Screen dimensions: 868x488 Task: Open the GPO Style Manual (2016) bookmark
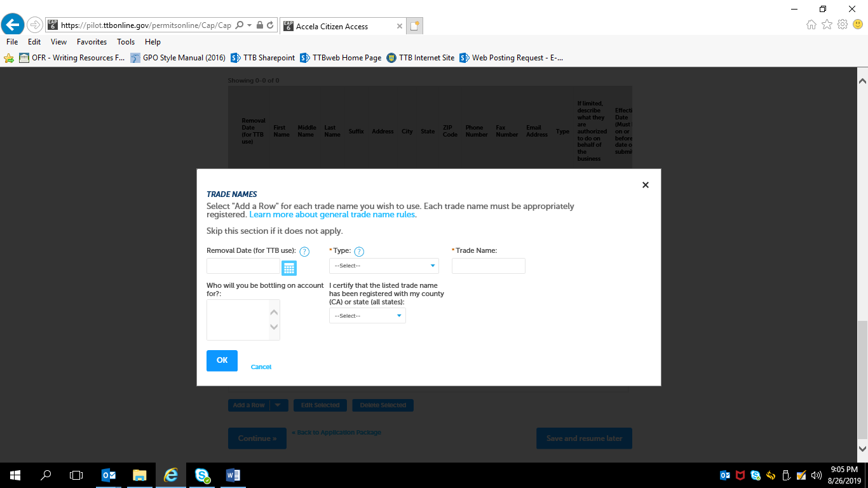coord(178,58)
